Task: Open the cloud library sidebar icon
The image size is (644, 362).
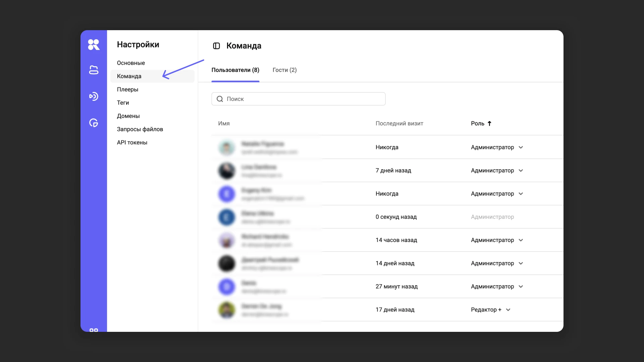Action: point(94,70)
